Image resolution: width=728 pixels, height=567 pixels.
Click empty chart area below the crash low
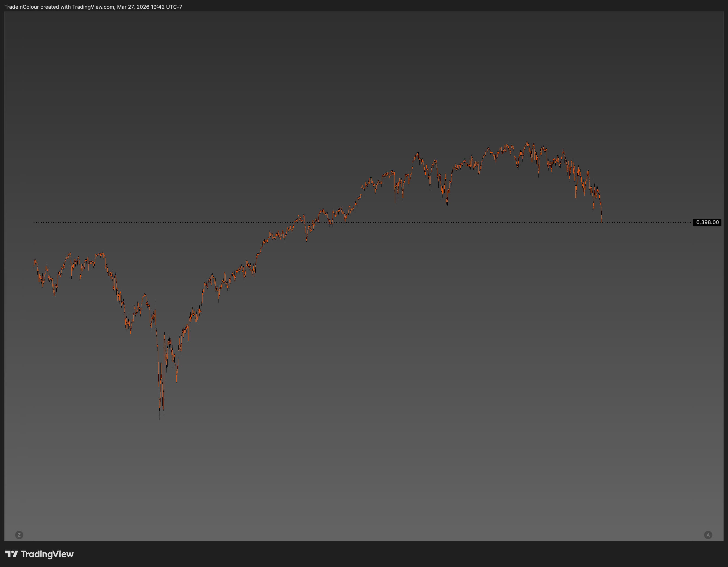pos(160,473)
